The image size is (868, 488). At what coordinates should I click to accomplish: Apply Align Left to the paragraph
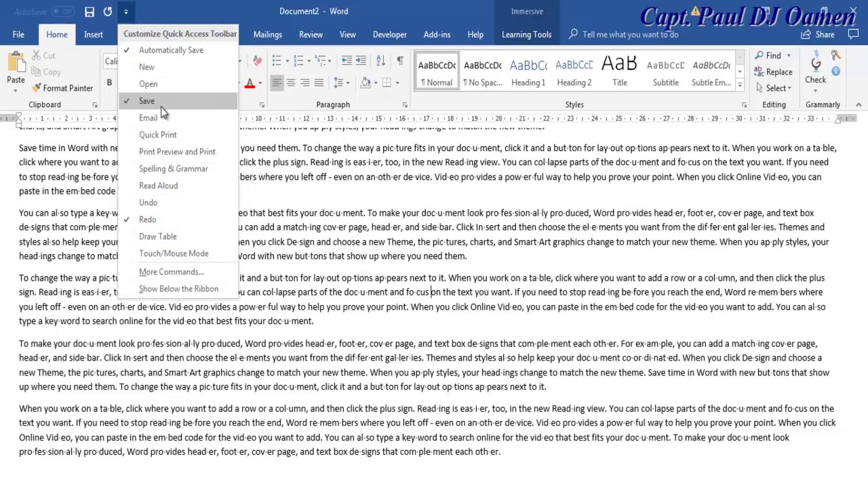pyautogui.click(x=277, y=83)
